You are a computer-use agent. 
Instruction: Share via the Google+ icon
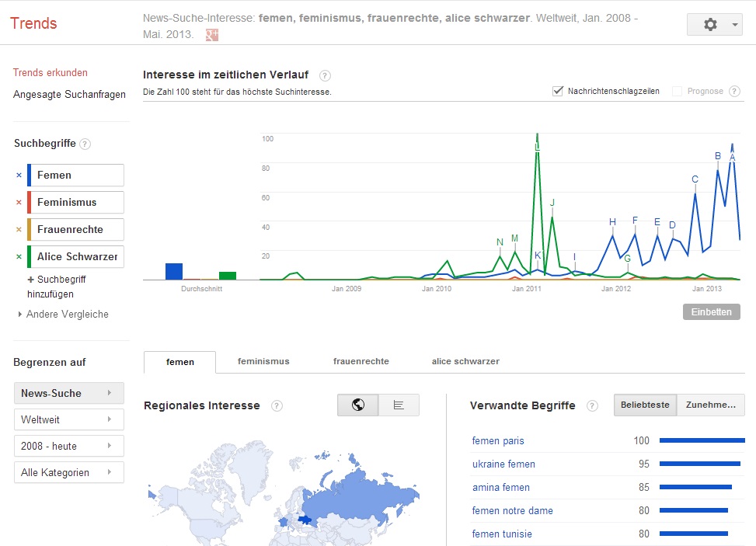[x=212, y=35]
